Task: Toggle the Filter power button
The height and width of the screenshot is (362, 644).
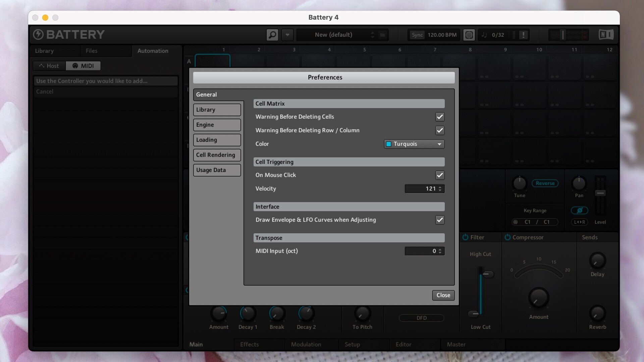Action: pos(465,237)
